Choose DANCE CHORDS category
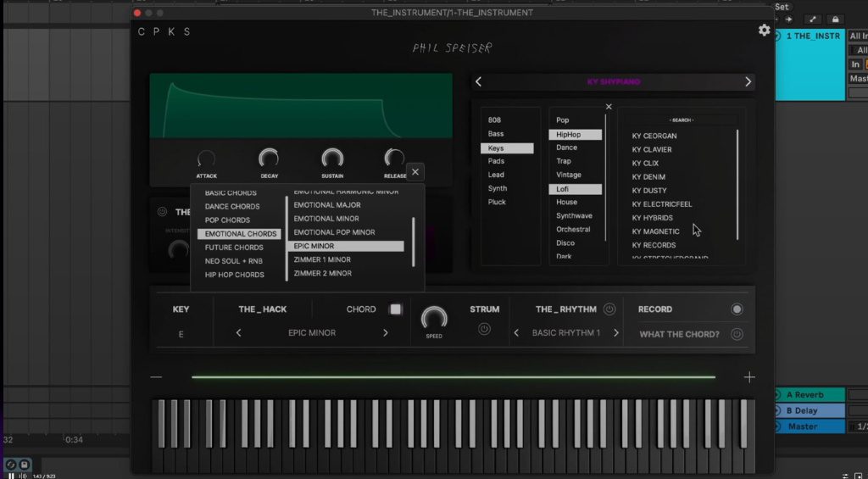868x479 pixels. pos(232,207)
